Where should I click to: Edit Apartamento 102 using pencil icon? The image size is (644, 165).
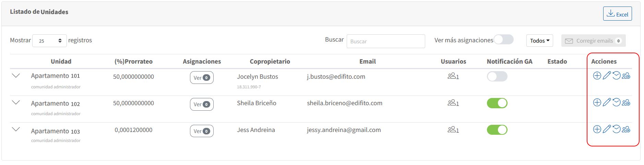pyautogui.click(x=607, y=102)
